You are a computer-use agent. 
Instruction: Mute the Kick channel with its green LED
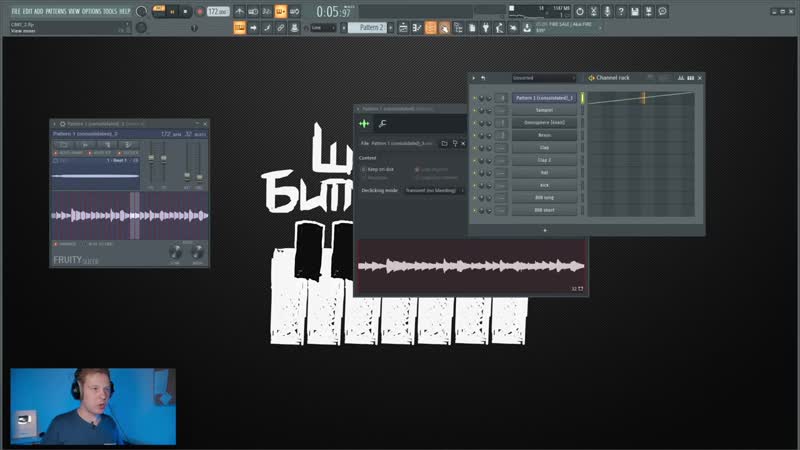click(x=474, y=185)
